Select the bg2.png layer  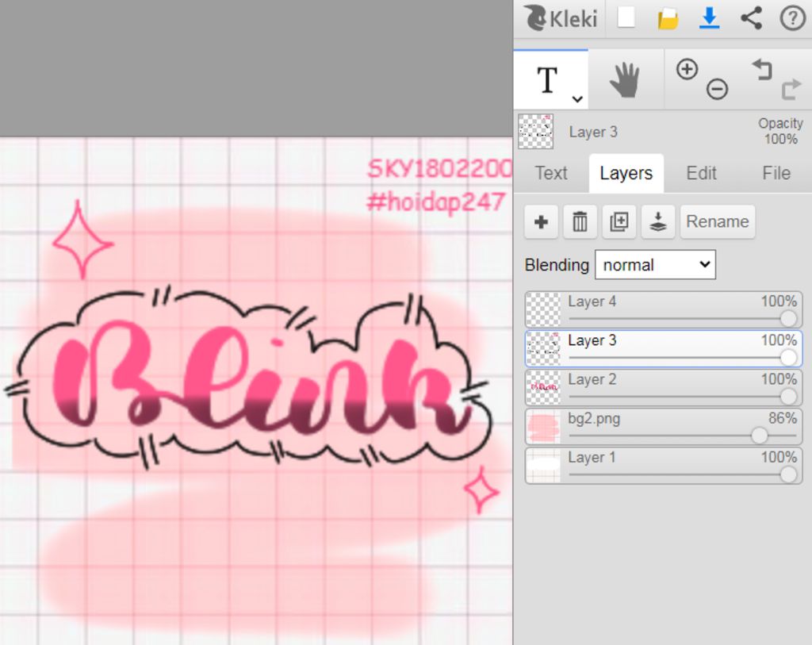(x=664, y=426)
